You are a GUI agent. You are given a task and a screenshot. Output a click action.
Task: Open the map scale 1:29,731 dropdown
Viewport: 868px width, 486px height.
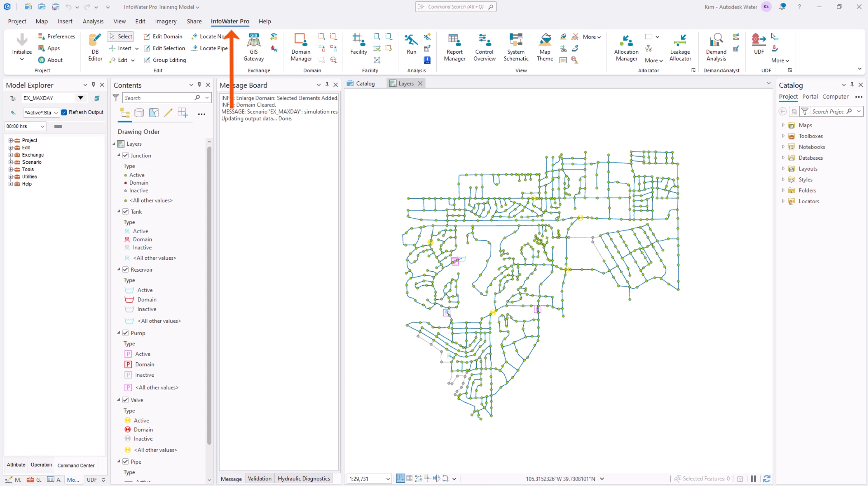tap(388, 479)
